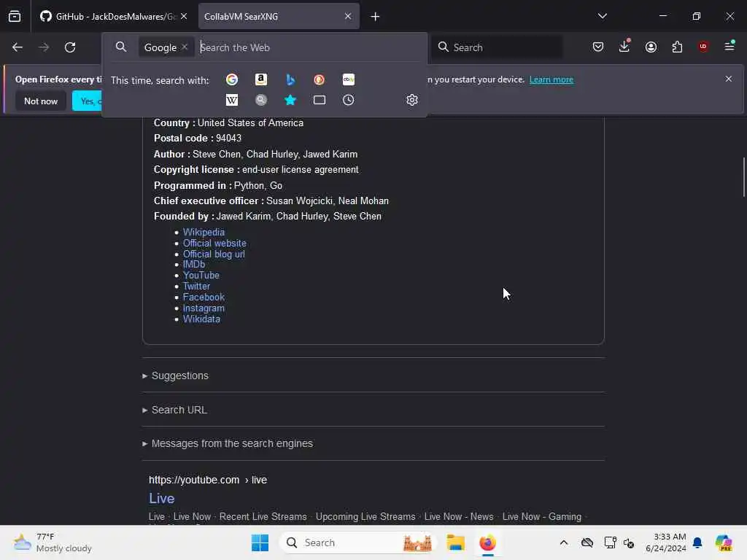Switch to the GitHub JackDoesMalwares tab

pyautogui.click(x=114, y=16)
